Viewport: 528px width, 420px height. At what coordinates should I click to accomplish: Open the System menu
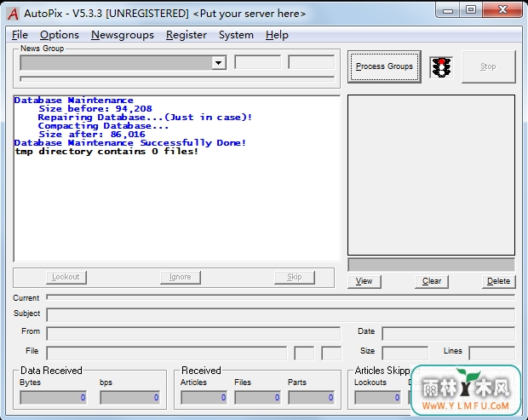(x=236, y=35)
